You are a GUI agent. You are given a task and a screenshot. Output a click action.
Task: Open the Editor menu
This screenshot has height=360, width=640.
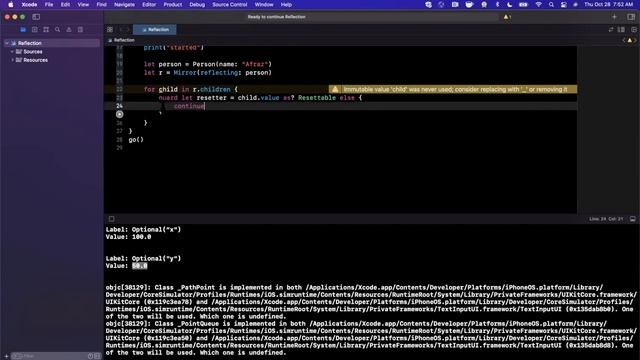pyautogui.click(x=149, y=4)
